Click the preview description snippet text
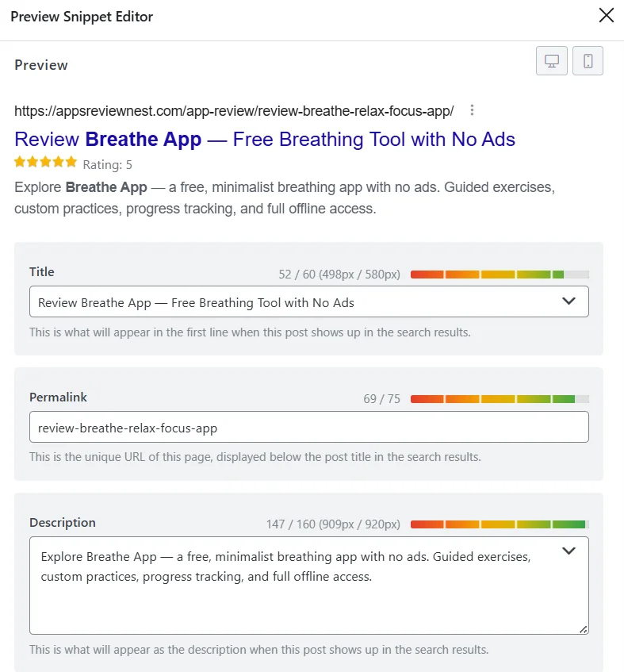Screen dimensions: 624x672 [x=285, y=198]
